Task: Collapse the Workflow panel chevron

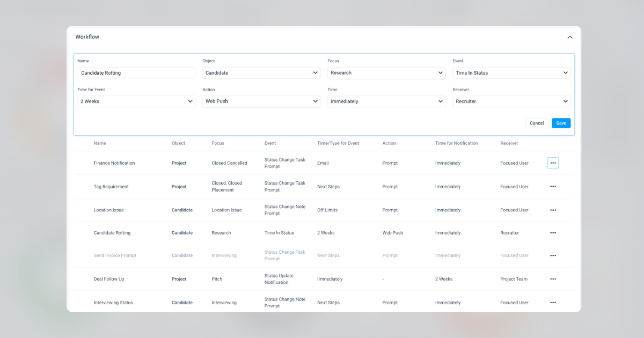Action: tap(570, 37)
